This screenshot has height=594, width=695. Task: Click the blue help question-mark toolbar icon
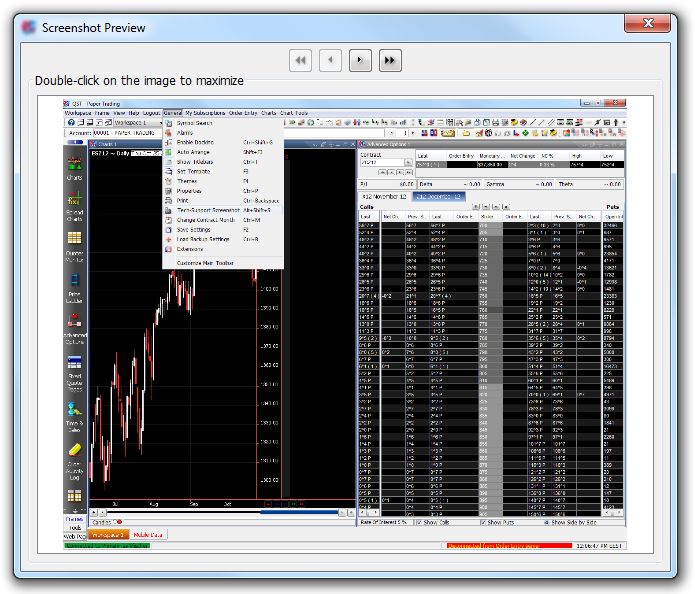pos(71,122)
